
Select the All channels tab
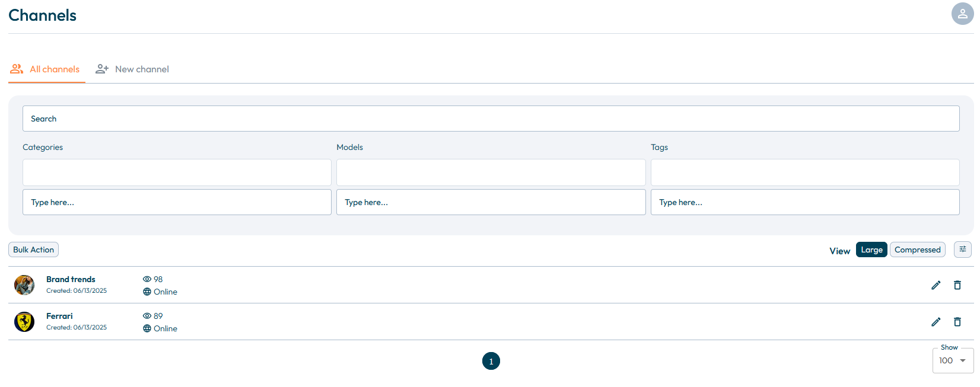pyautogui.click(x=47, y=69)
